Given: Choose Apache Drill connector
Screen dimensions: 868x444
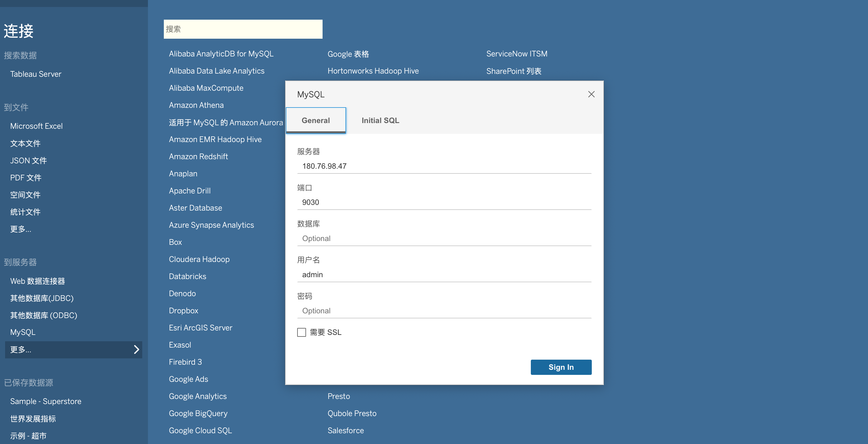Looking at the screenshot, I should [190, 191].
